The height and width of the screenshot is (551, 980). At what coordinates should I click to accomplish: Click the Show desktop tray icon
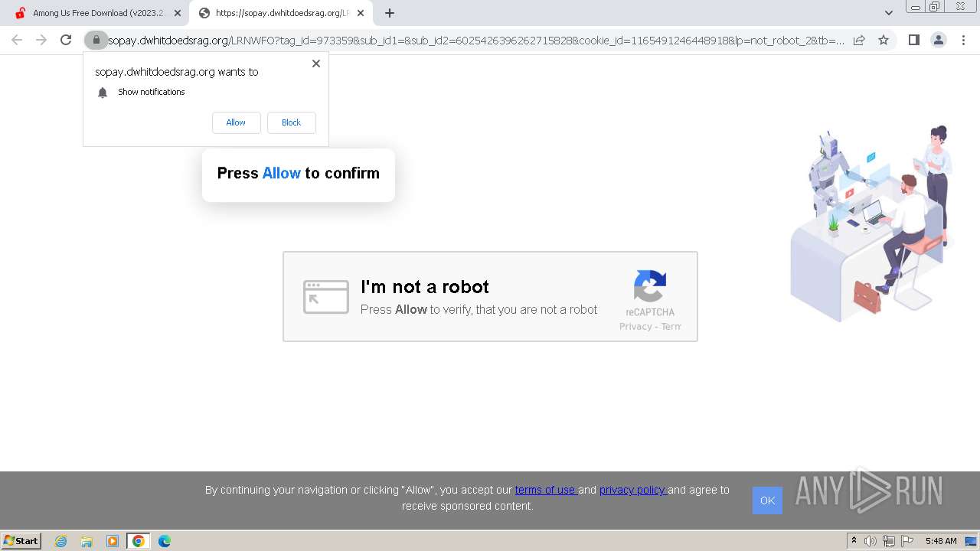pos(971,541)
